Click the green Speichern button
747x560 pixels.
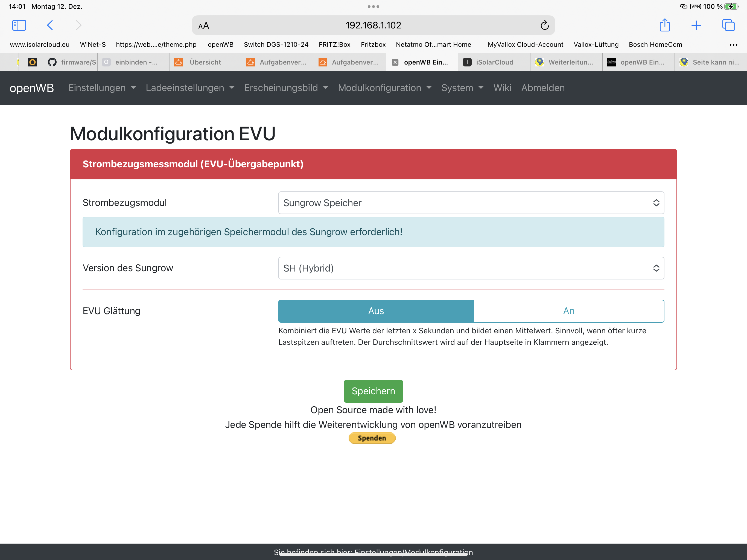373,391
